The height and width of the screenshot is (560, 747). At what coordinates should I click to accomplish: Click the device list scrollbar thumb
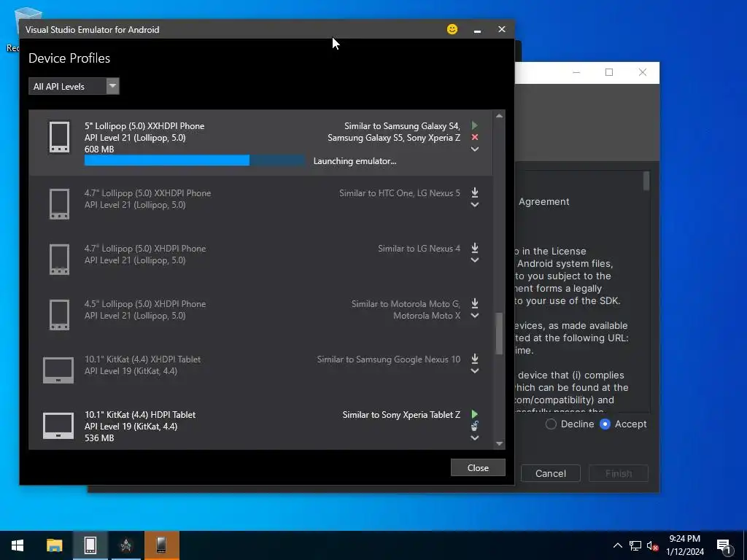[499, 333]
